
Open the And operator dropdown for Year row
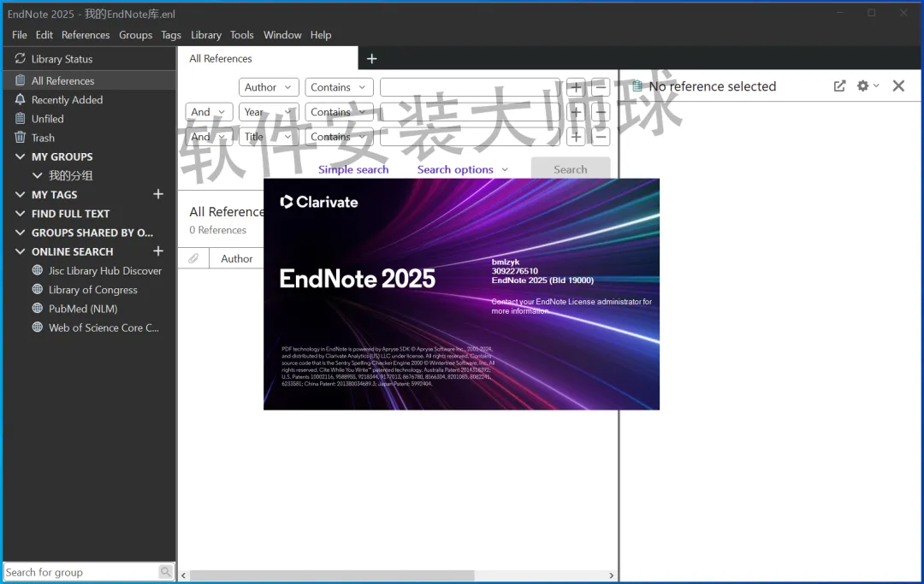(x=210, y=112)
